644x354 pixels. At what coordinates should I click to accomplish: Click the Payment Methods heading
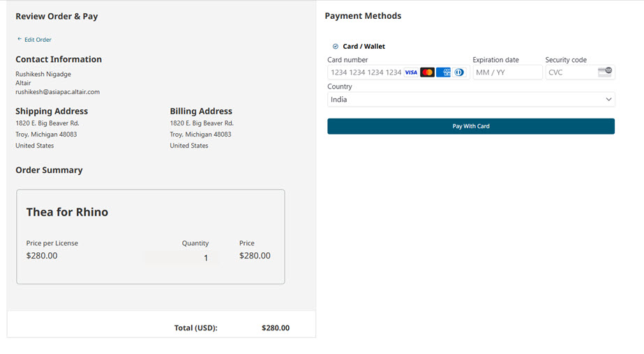pos(363,16)
